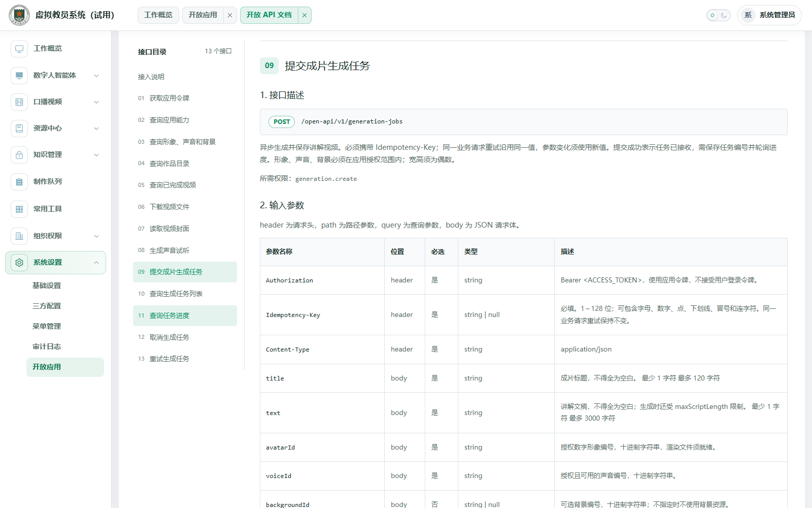Go to 02 查询应用能力 entry

185,120
